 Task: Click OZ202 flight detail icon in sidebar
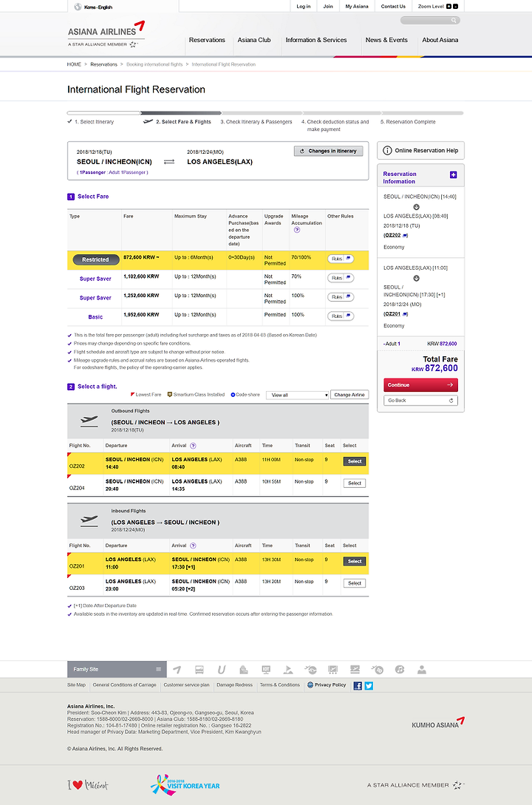click(x=405, y=236)
